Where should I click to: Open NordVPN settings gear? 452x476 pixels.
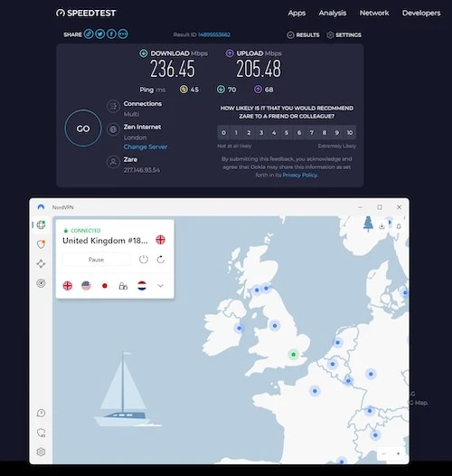tap(41, 452)
